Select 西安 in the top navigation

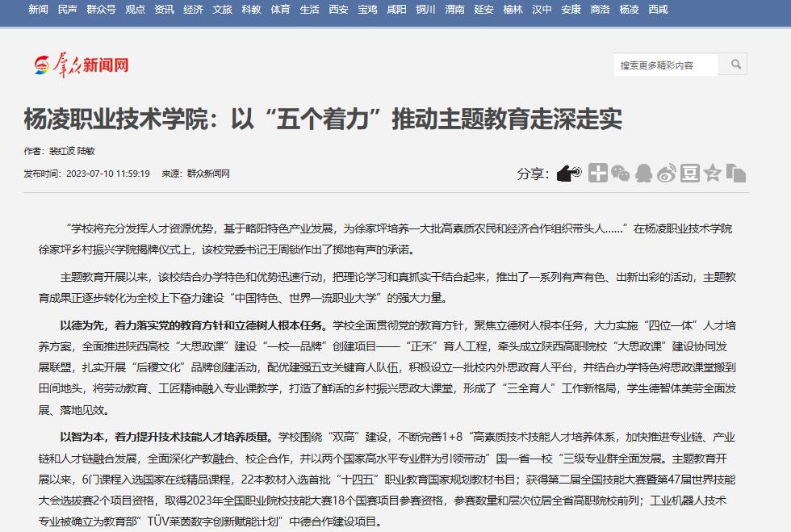tap(339, 10)
